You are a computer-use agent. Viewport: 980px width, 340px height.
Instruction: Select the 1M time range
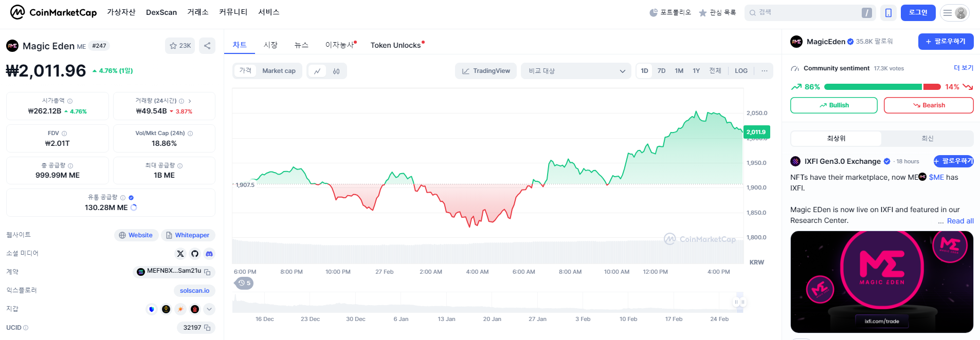click(679, 71)
